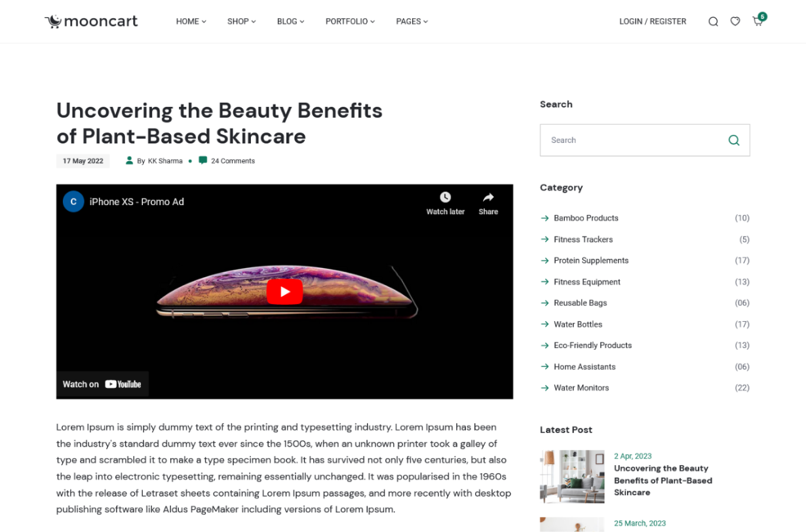Play the iPhone XS promo video
Viewport: 806px width, 532px height.
point(284,292)
